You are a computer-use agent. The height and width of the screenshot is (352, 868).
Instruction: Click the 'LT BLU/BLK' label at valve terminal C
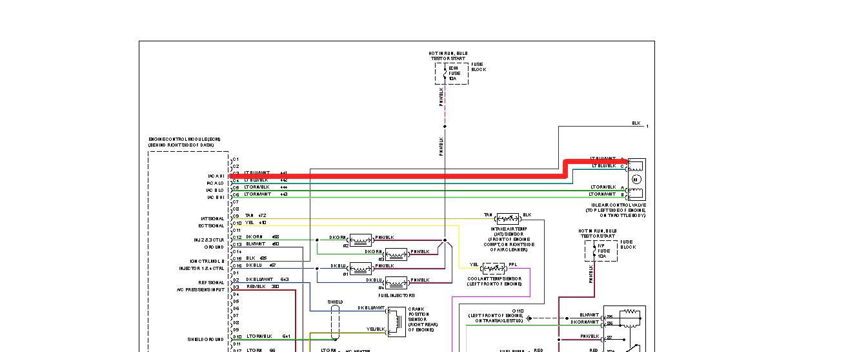[604, 166]
